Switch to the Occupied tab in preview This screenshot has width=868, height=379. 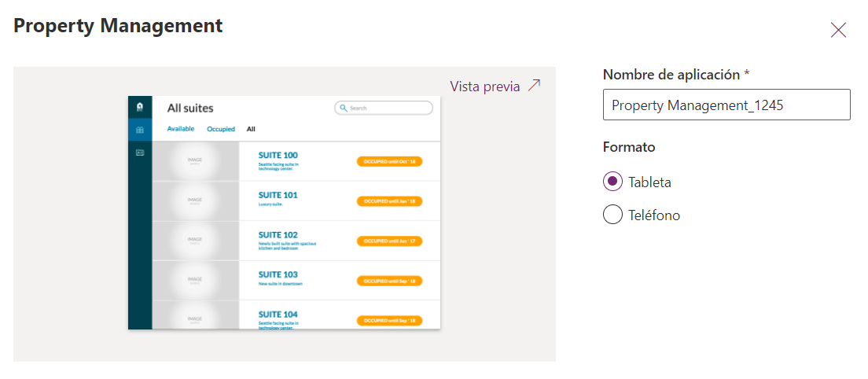[x=221, y=129]
